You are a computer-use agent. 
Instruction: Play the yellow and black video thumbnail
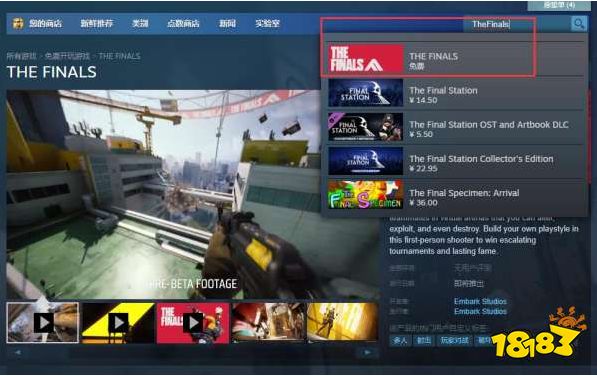(x=118, y=323)
